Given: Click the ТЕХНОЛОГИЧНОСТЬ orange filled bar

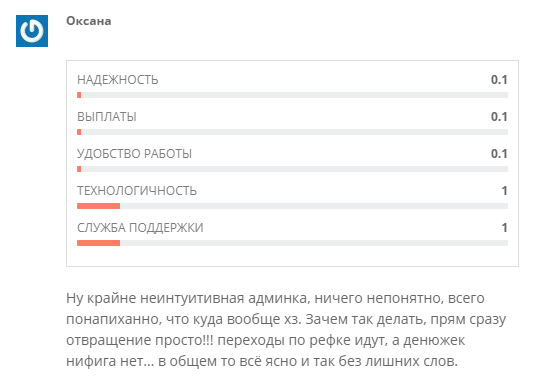Looking at the screenshot, I should [x=99, y=206].
